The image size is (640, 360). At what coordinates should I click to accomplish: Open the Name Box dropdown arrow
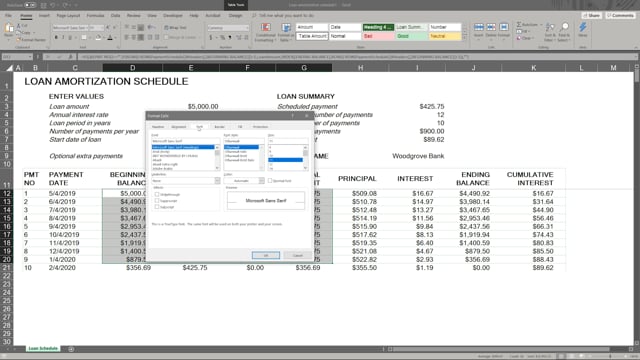coord(30,57)
